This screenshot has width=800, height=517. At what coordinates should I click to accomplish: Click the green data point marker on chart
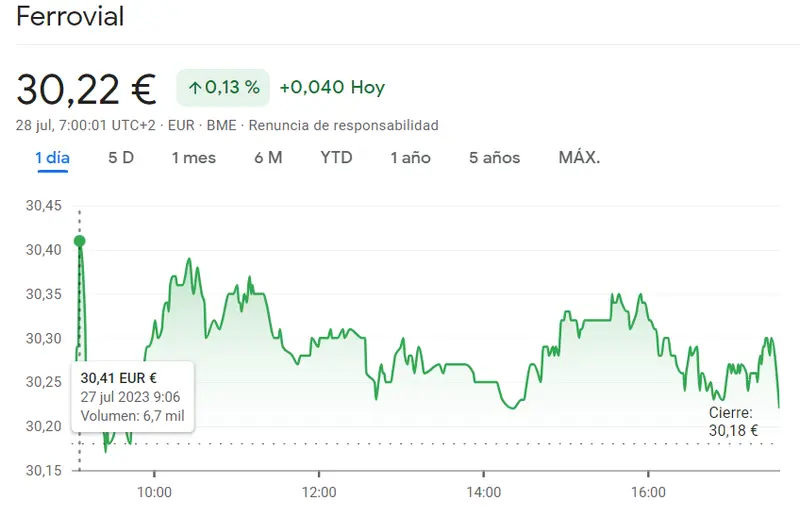[80, 241]
